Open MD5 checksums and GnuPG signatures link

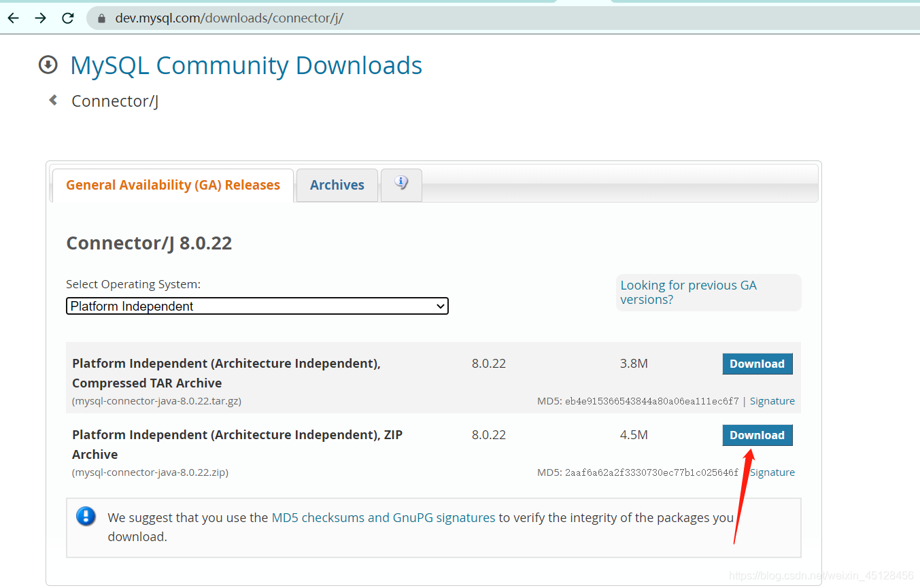(x=384, y=517)
